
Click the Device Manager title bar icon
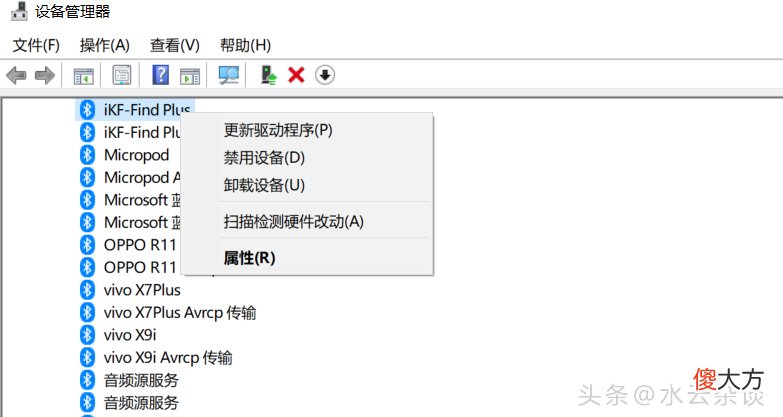click(19, 11)
